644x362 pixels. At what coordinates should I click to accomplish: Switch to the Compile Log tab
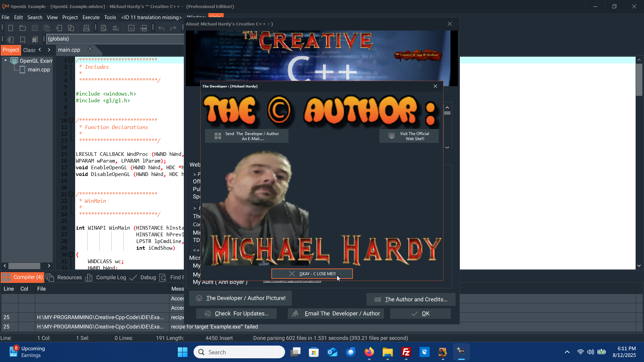[x=111, y=278]
